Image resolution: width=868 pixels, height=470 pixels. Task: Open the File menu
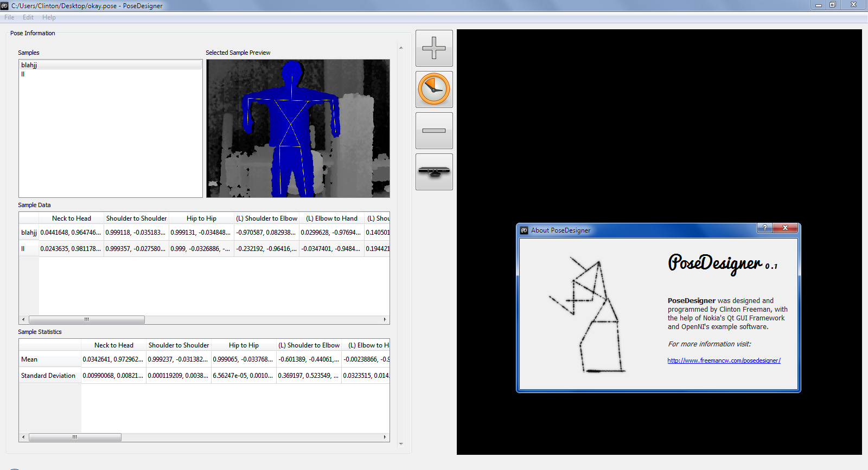pyautogui.click(x=9, y=17)
